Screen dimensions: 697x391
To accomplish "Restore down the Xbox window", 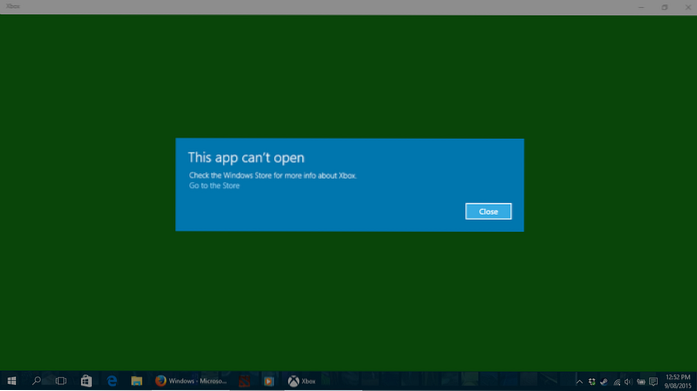I will tap(665, 7).
